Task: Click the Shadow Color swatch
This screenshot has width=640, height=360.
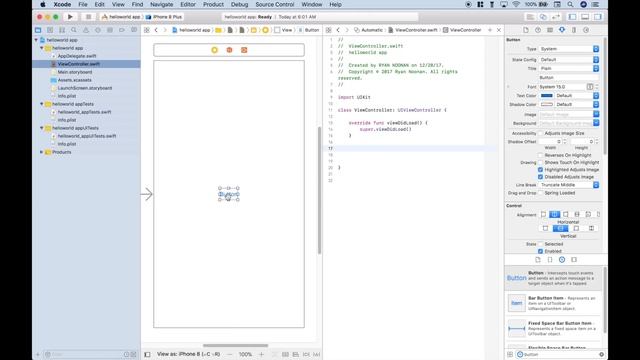Action: tap(547, 104)
